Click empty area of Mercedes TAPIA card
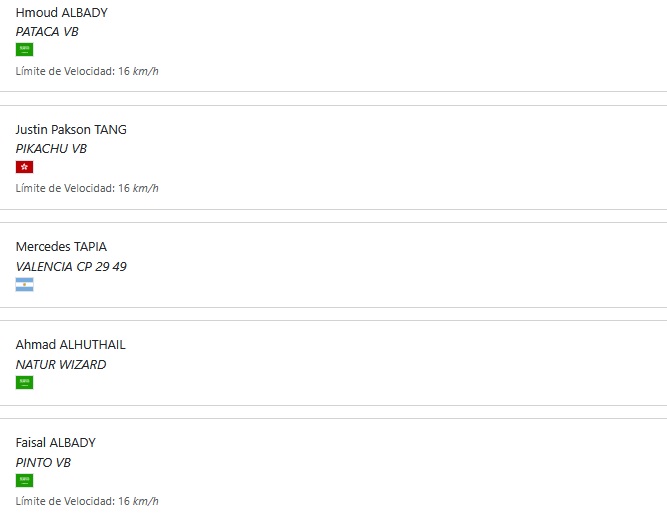 (x=383, y=265)
